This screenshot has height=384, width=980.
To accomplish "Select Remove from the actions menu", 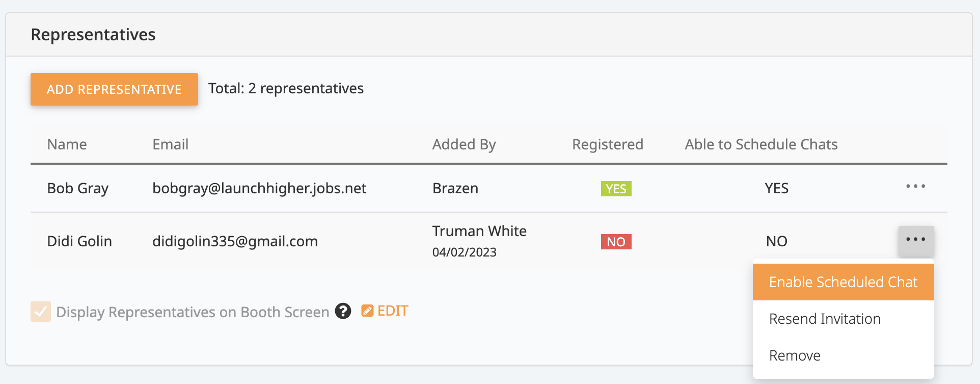I will (795, 355).
